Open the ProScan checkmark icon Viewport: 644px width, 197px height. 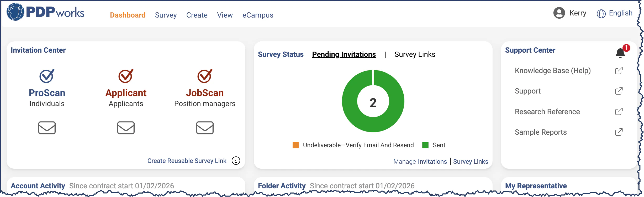point(47,76)
